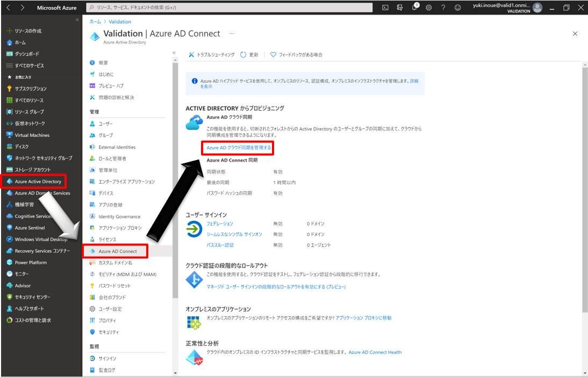Open パスワード リセット menu item
This screenshot has width=588, height=377.
click(x=110, y=286)
